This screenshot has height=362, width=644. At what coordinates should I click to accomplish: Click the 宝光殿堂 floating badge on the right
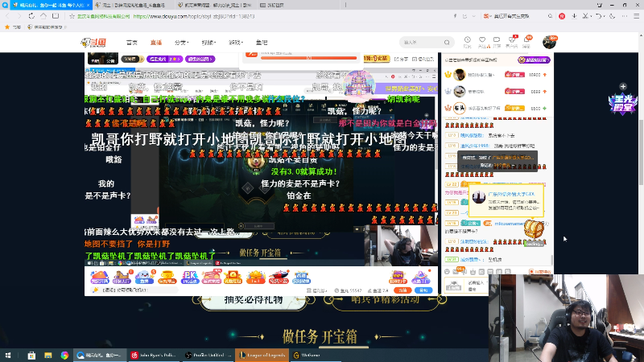pos(622,103)
